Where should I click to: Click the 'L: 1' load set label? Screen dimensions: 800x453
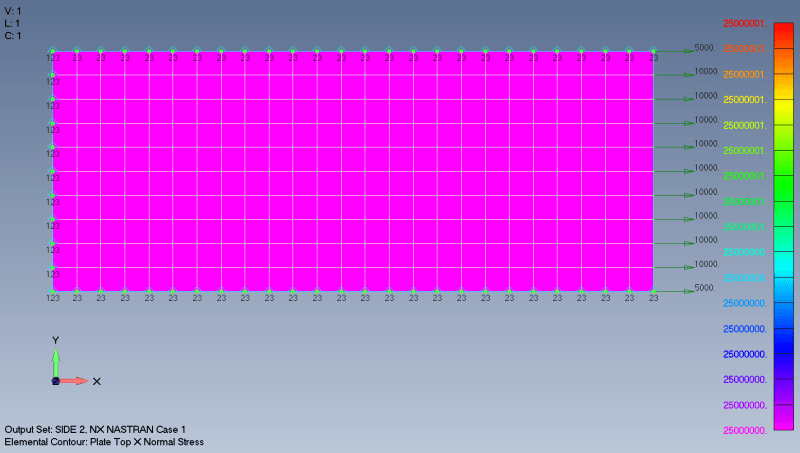12,23
